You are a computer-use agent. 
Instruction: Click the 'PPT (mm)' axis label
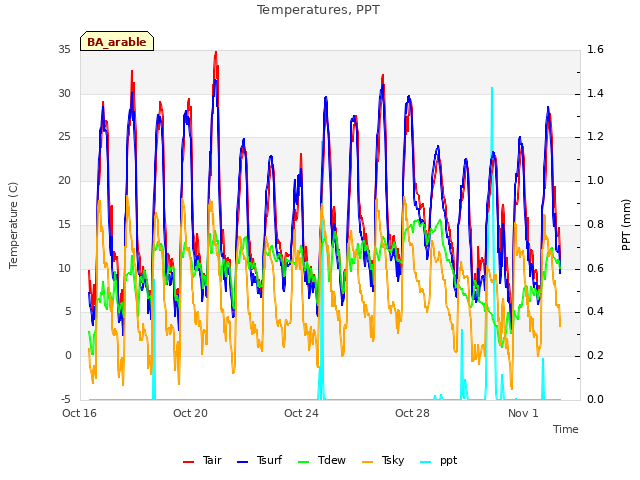[x=626, y=225]
